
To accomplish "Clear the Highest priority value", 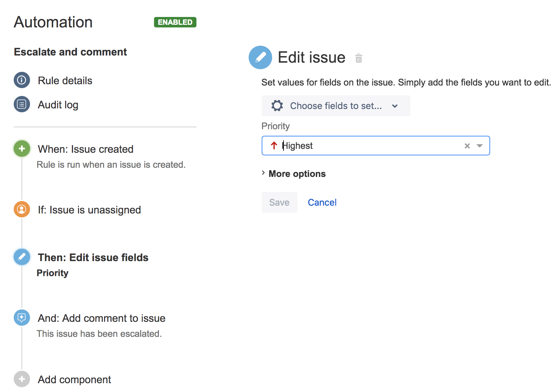I will (467, 146).
